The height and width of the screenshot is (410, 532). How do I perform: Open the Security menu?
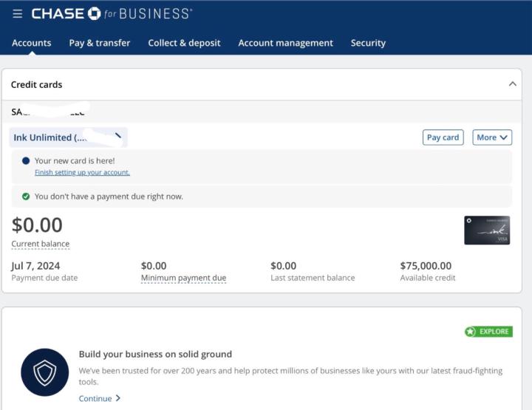(x=368, y=43)
